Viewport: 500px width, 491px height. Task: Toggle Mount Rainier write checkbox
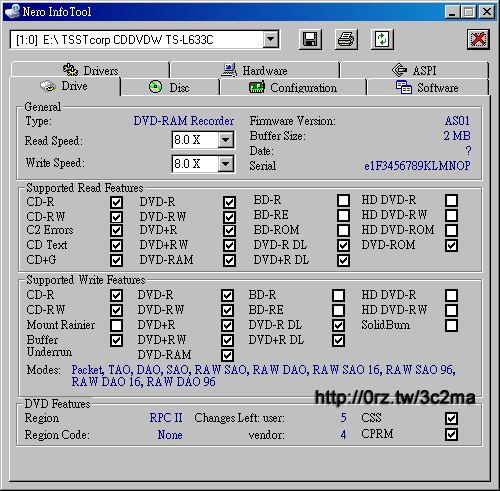click(116, 325)
